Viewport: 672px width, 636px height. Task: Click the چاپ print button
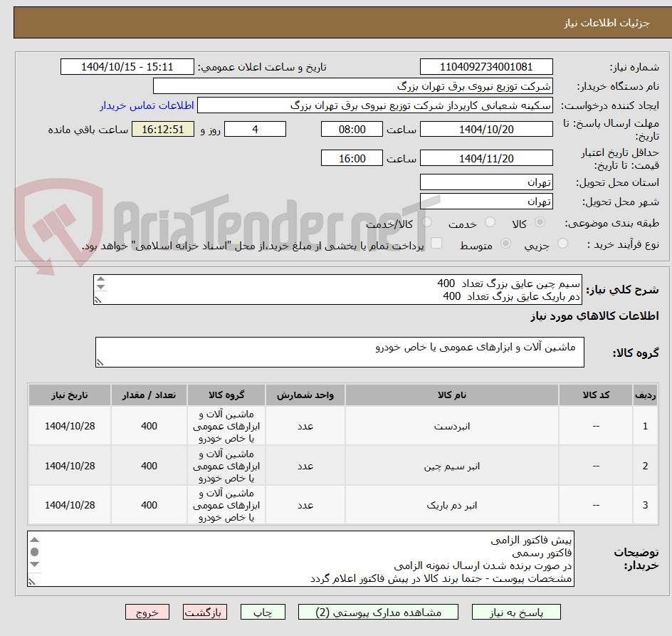click(x=262, y=612)
